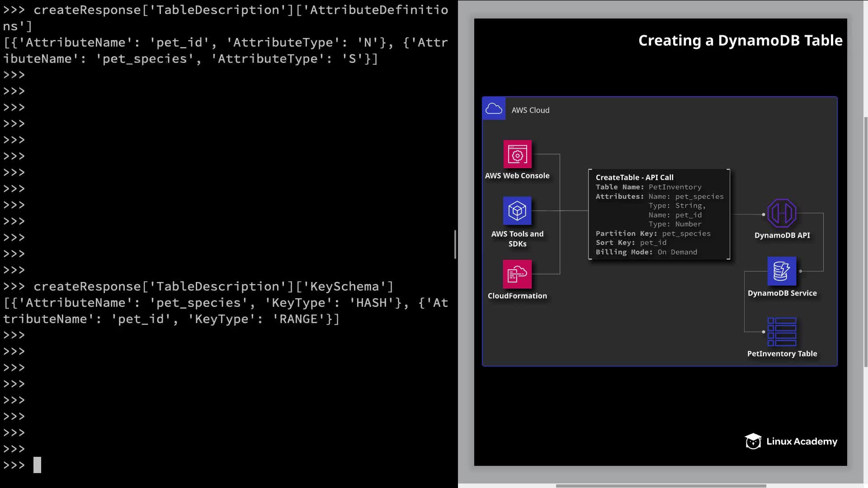Viewport: 868px width, 488px height.
Task: Click the terminal cursor at the last prompt
Action: coord(37,465)
